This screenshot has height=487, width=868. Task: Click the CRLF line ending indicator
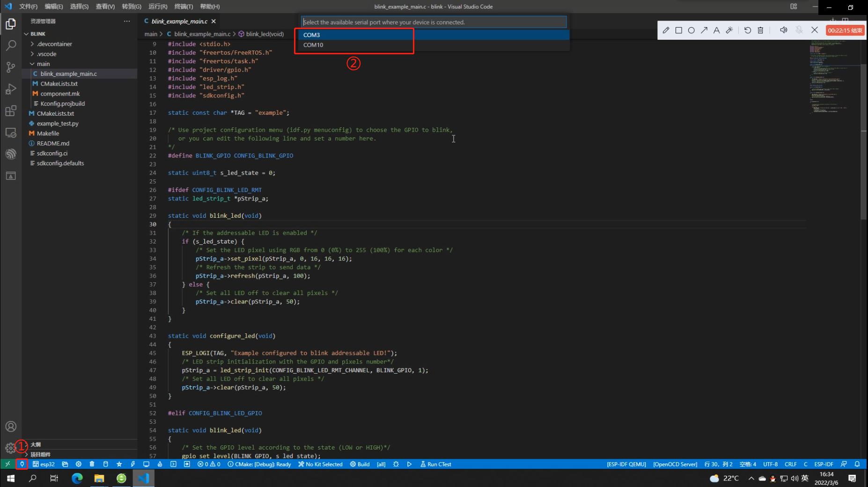point(791,464)
